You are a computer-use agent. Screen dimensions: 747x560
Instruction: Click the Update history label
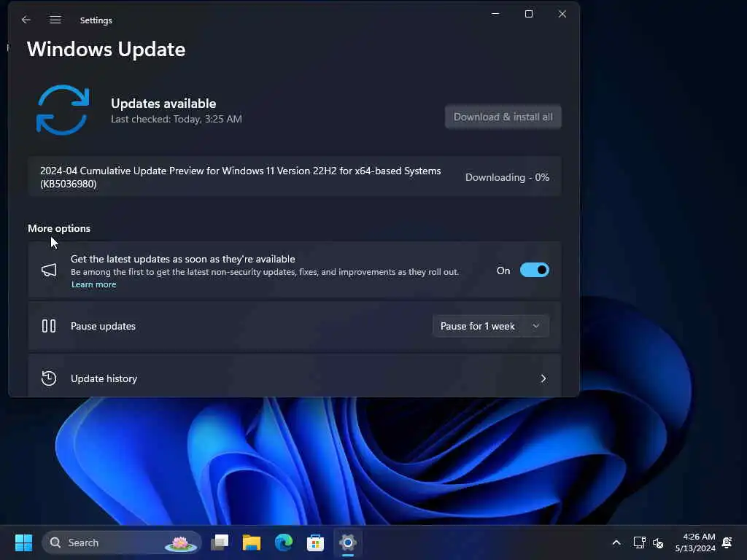[x=104, y=378]
